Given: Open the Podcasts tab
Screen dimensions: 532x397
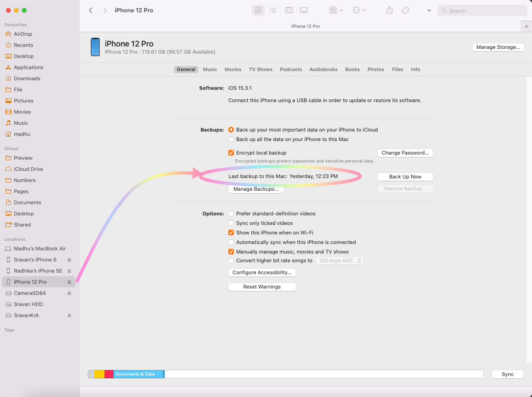Looking at the screenshot, I should click(x=291, y=70).
